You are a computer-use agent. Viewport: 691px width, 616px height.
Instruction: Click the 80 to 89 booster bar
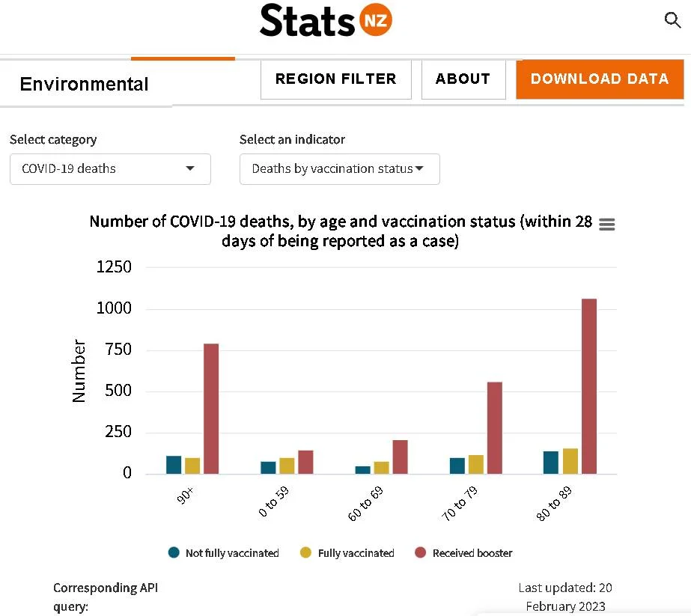(x=588, y=386)
